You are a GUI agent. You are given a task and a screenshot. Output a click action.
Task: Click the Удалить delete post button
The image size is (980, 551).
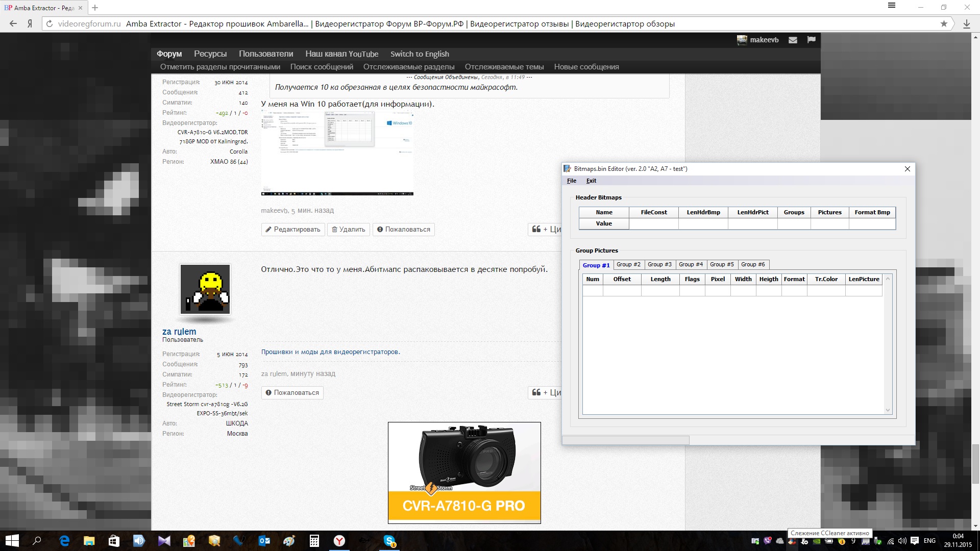[x=349, y=230]
